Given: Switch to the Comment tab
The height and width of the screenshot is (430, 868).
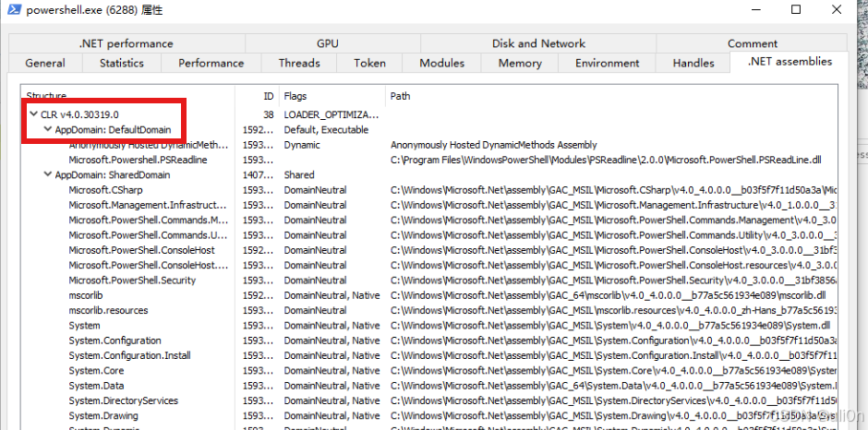Looking at the screenshot, I should click(x=753, y=43).
